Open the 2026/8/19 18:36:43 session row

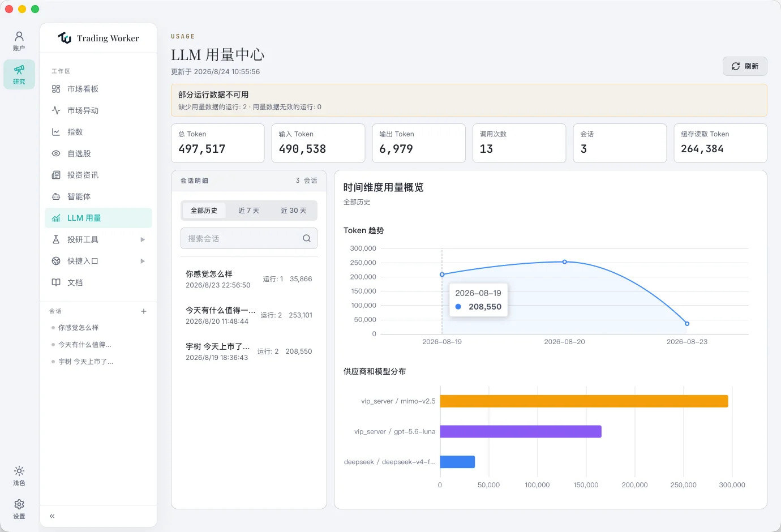click(x=249, y=351)
